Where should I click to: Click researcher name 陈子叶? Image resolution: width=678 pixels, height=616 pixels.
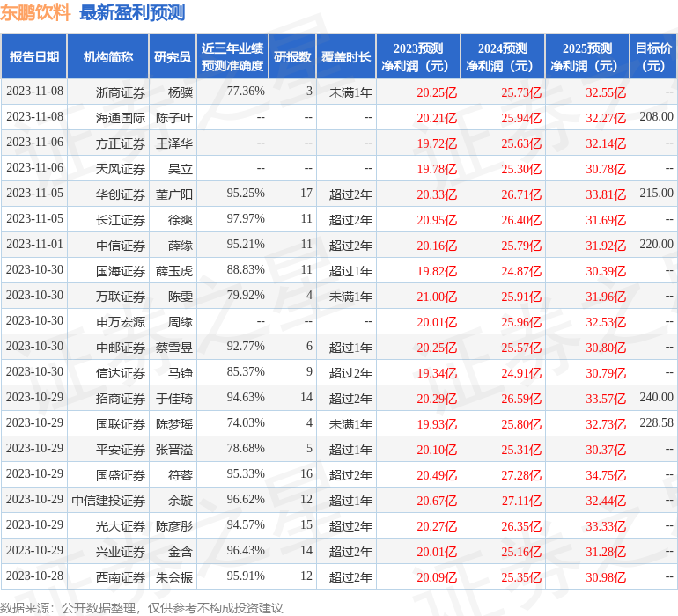[174, 118]
